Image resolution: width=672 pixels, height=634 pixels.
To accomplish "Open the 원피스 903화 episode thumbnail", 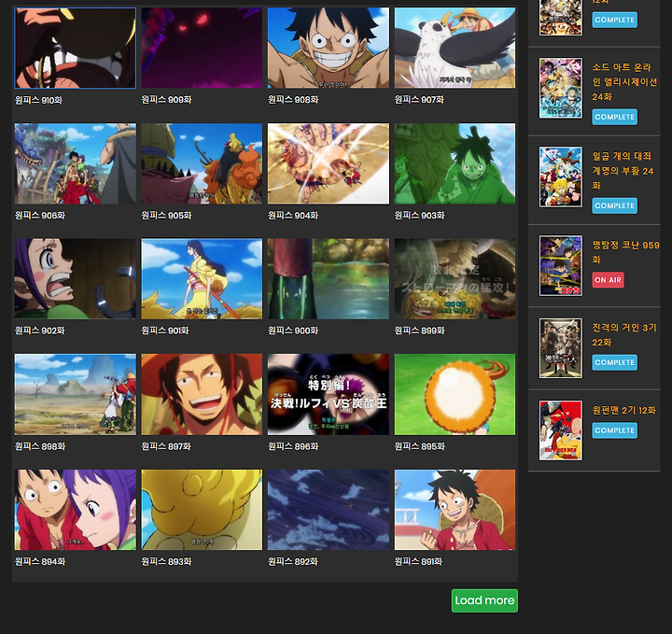I will click(455, 163).
